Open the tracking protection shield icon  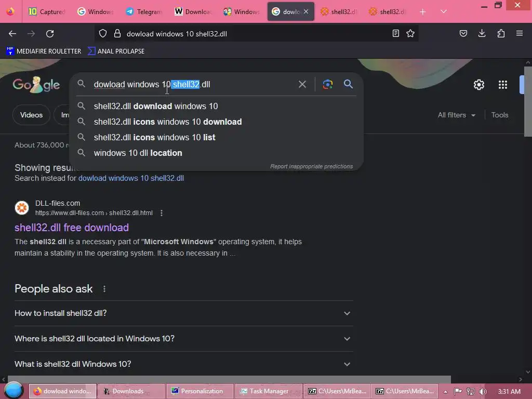(x=103, y=34)
